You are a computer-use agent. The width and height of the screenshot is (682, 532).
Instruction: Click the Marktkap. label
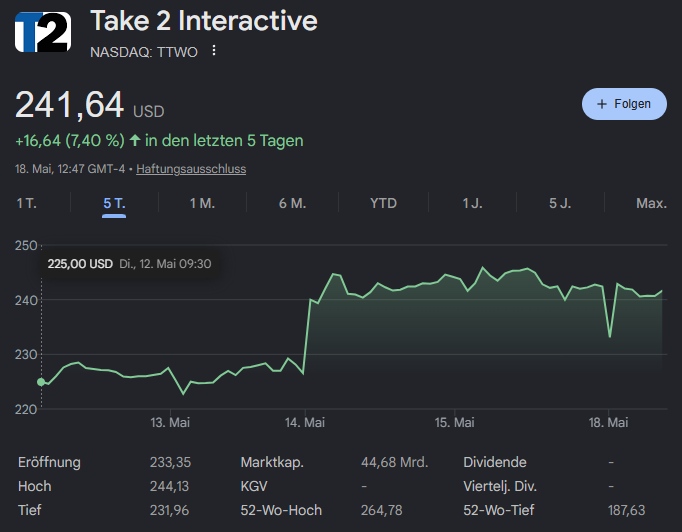(x=272, y=462)
